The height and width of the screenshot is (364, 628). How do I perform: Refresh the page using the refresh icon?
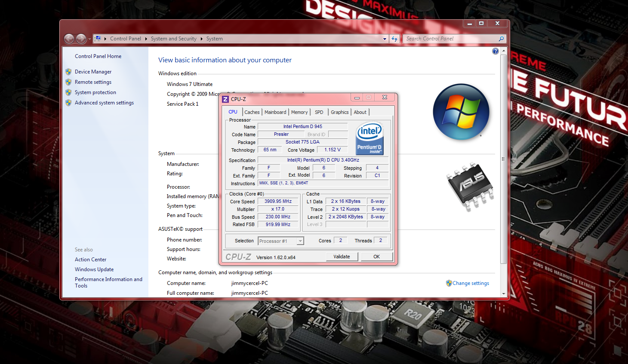(x=394, y=39)
